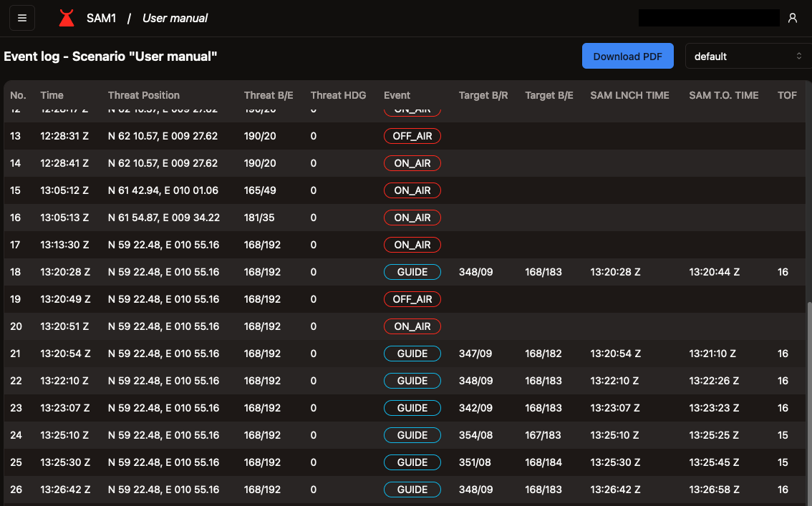
Task: Click the Event log scenario heading
Action: pyautogui.click(x=110, y=57)
